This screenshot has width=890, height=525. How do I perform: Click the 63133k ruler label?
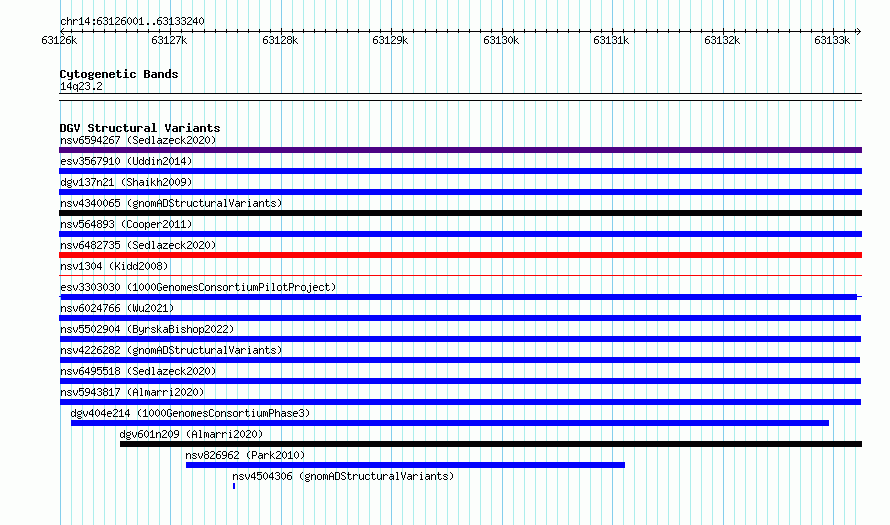pos(832,40)
